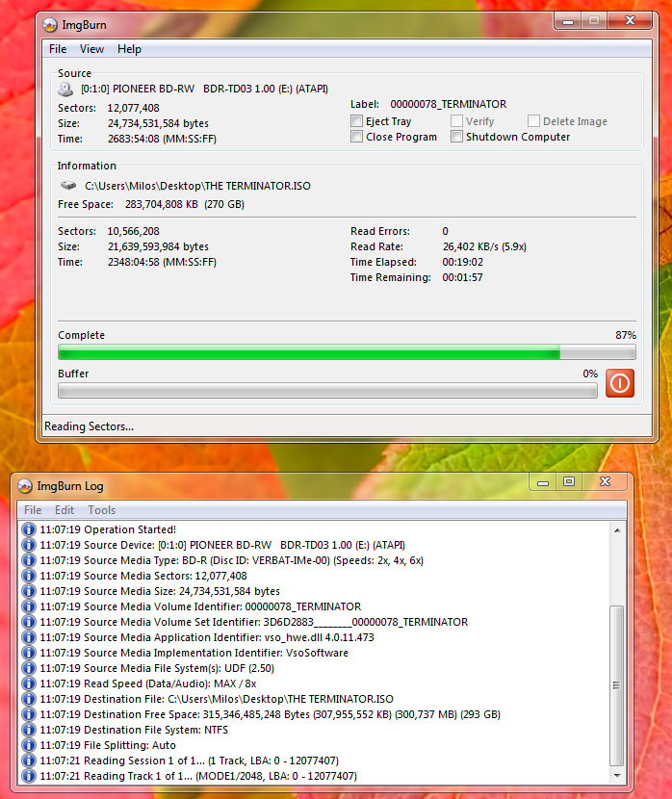Click the Time Elapsed value 00:19:02

coord(463,262)
